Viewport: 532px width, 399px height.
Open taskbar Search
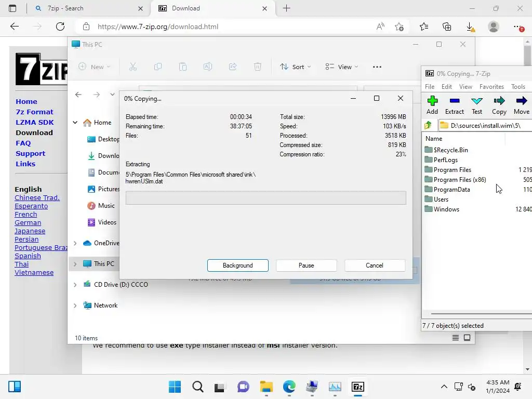pos(198,387)
